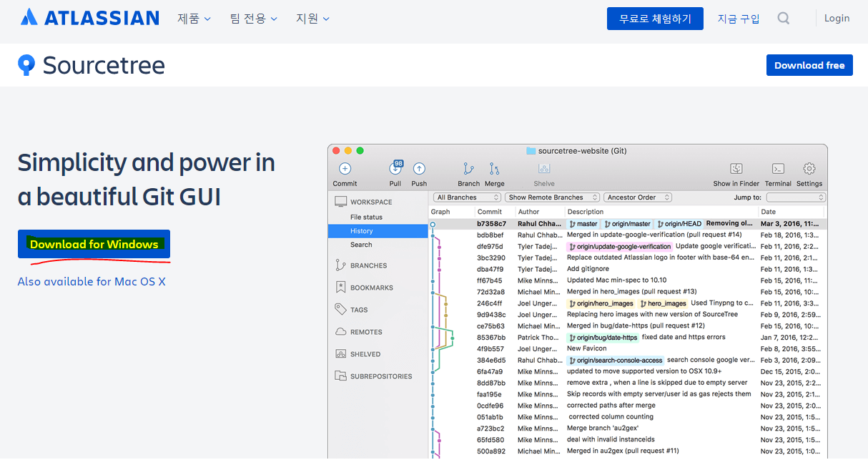Click the 무료로 체험하기 button

tap(655, 19)
